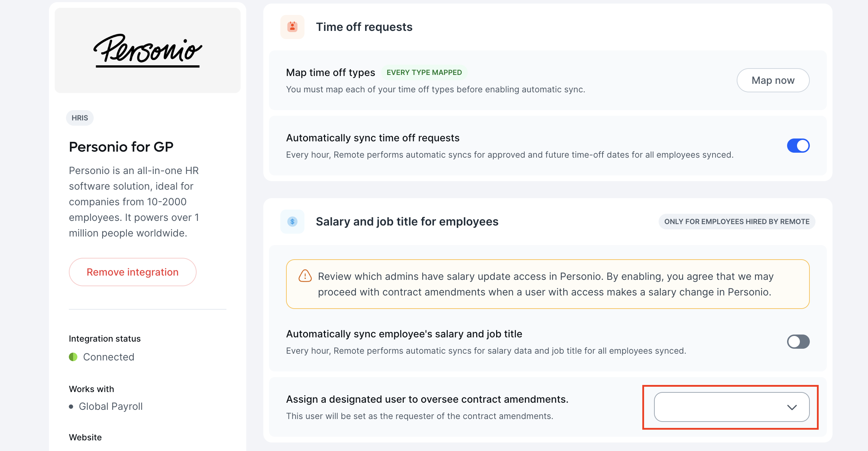Click the time-off hourly sync description text

click(x=510, y=155)
